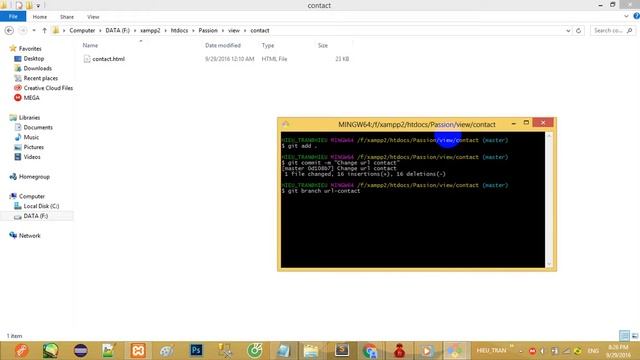Image resolution: width=640 pixels, height=360 pixels.
Task: Click the taskbar clock
Action: [618, 351]
